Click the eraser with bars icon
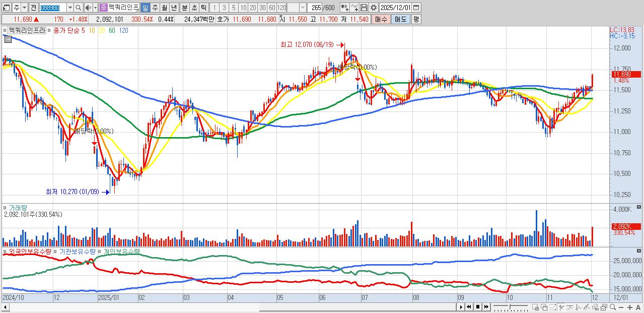Image resolution: width=644 pixels, height=313 pixels. tap(595, 307)
